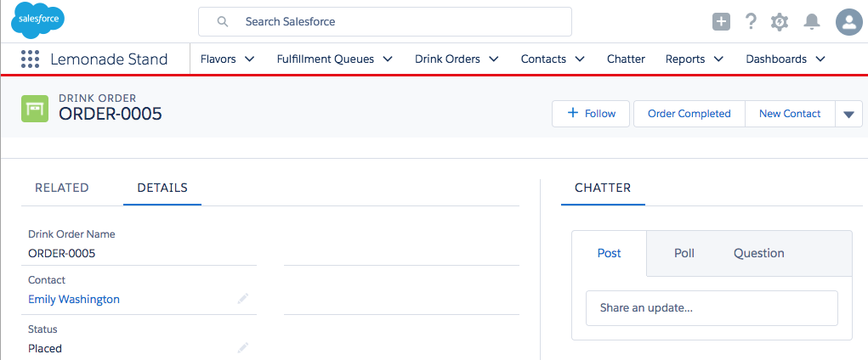Edit Status field pencil icon
Image resolution: width=868 pixels, height=360 pixels.
click(x=243, y=347)
